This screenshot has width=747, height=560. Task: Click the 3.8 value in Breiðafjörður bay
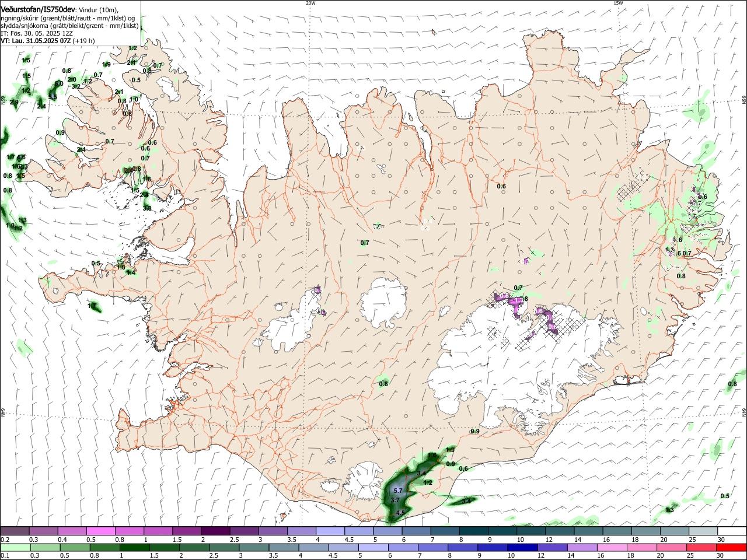click(x=147, y=208)
